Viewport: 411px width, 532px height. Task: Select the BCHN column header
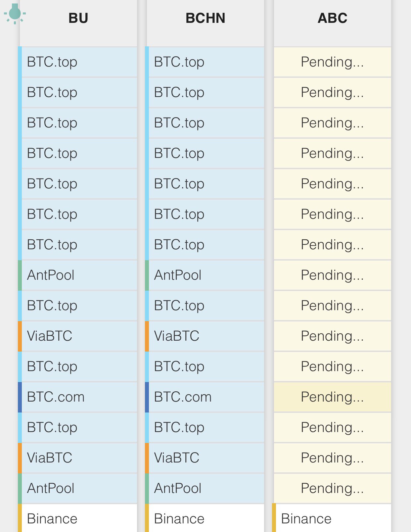pos(206,18)
